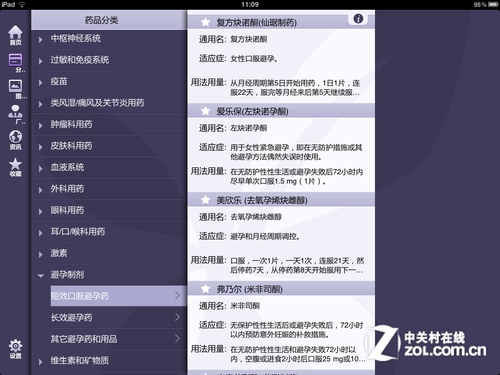
Task: Expand the 疫苗 category
Action: tap(109, 81)
